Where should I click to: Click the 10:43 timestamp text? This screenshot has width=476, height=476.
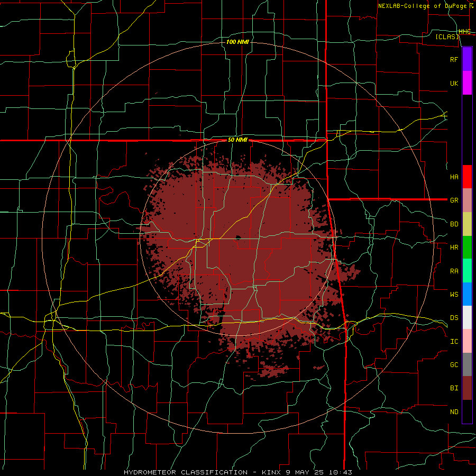tap(340, 472)
